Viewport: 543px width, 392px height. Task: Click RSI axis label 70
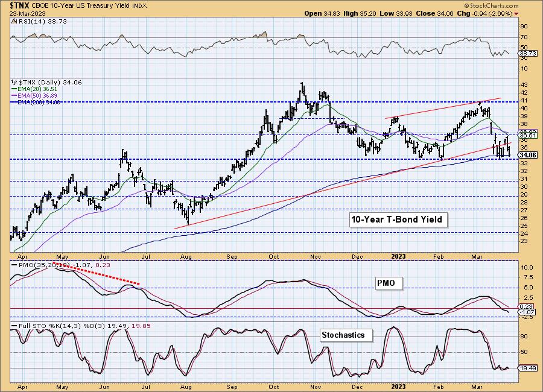click(524, 37)
